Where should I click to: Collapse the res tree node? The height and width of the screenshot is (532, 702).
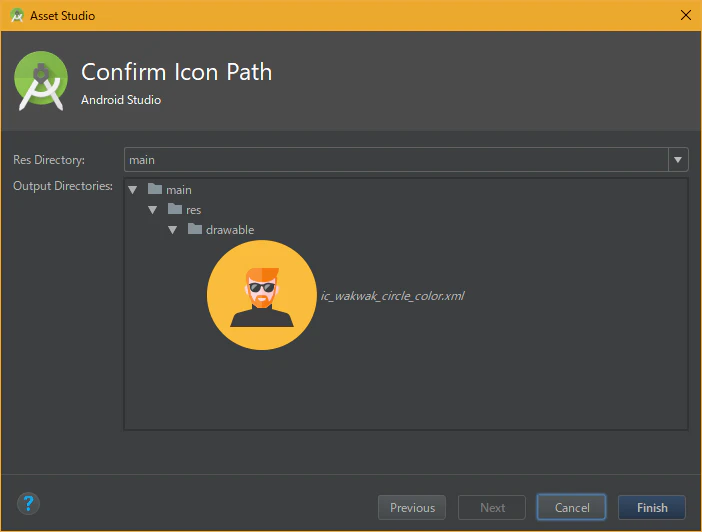click(x=153, y=210)
